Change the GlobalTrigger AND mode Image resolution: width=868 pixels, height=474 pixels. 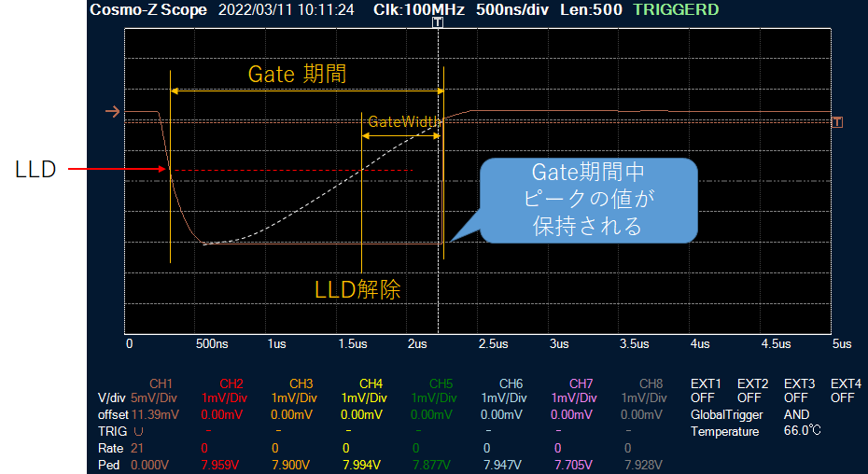[797, 414]
